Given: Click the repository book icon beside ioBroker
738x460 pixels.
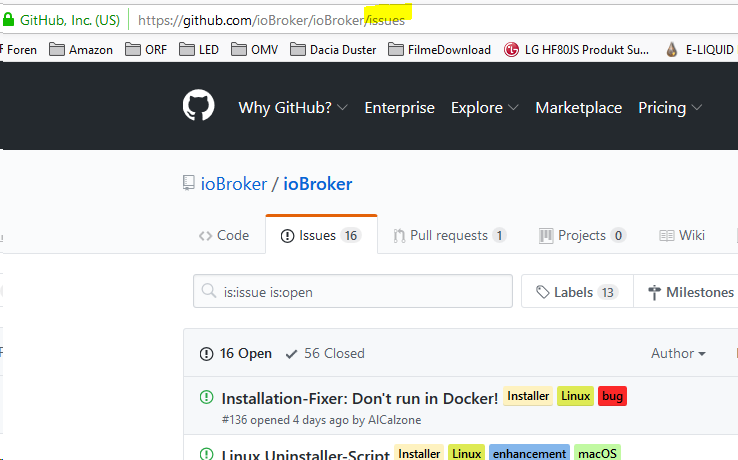Looking at the screenshot, I should tap(188, 183).
